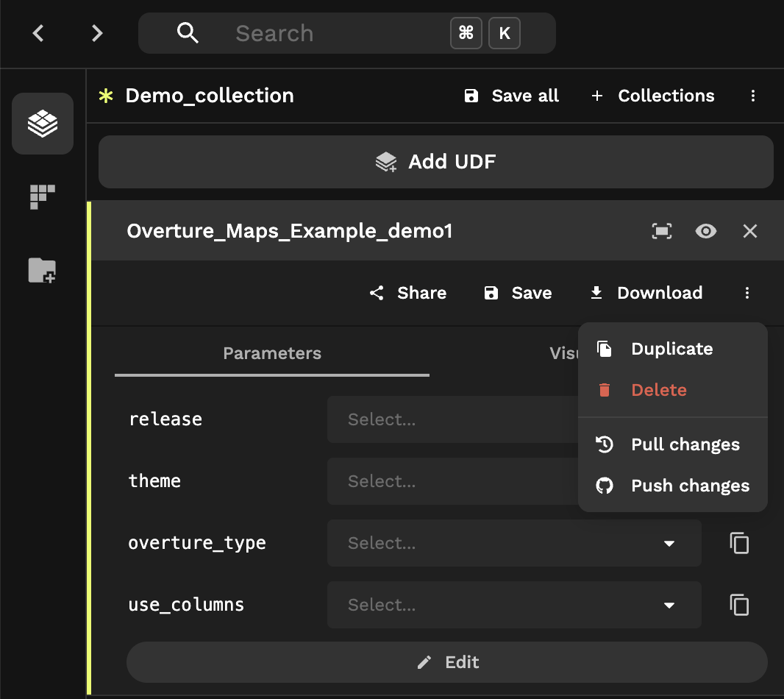Copy the use_columns parameter value
784x699 pixels.
tap(739, 605)
